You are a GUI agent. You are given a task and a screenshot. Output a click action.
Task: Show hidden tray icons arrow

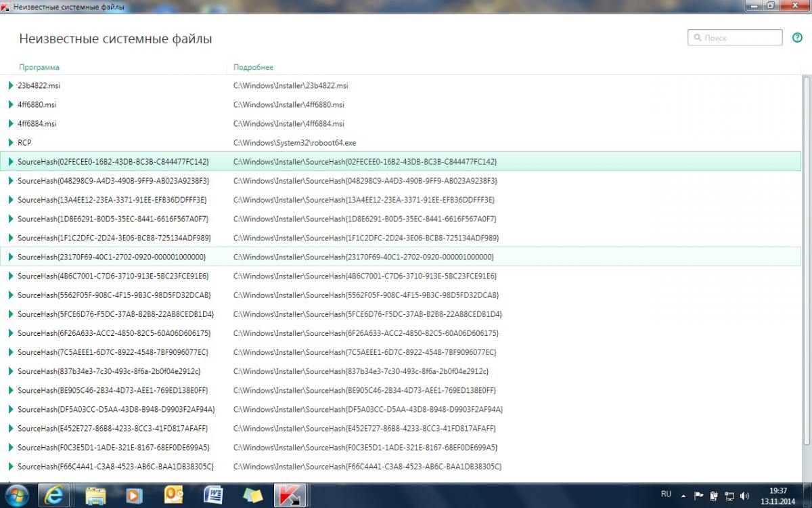click(x=683, y=496)
